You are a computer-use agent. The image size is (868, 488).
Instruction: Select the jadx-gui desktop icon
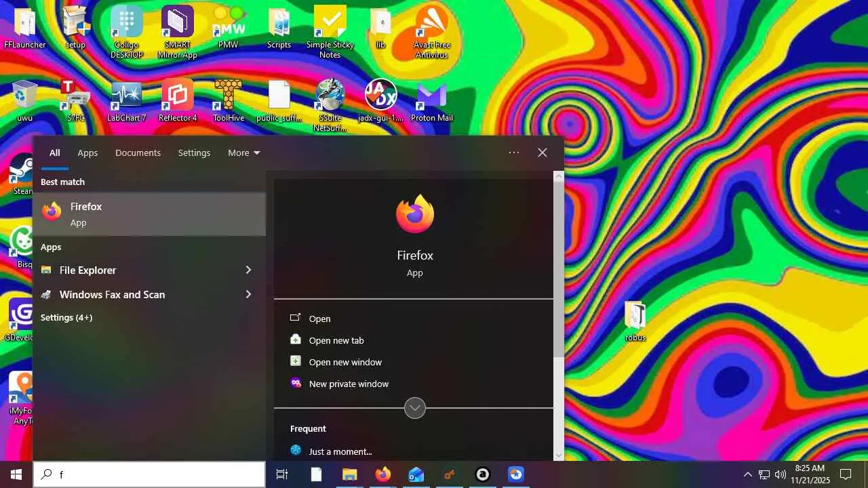(x=380, y=101)
